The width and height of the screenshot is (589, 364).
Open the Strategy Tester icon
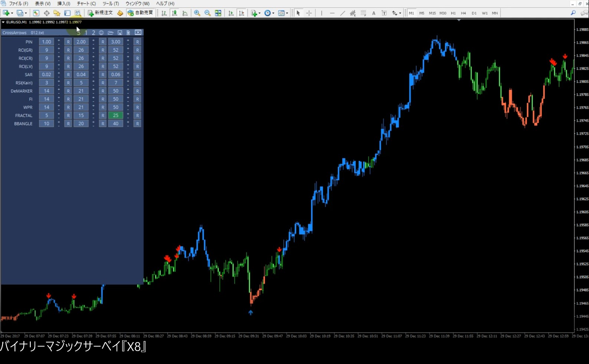click(78, 13)
